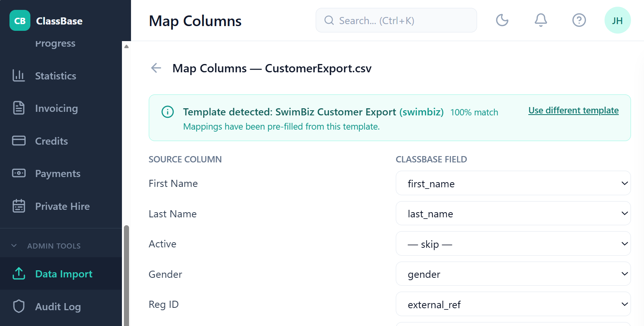The width and height of the screenshot is (644, 326).
Task: Click the Credits card icon
Action: tap(19, 141)
